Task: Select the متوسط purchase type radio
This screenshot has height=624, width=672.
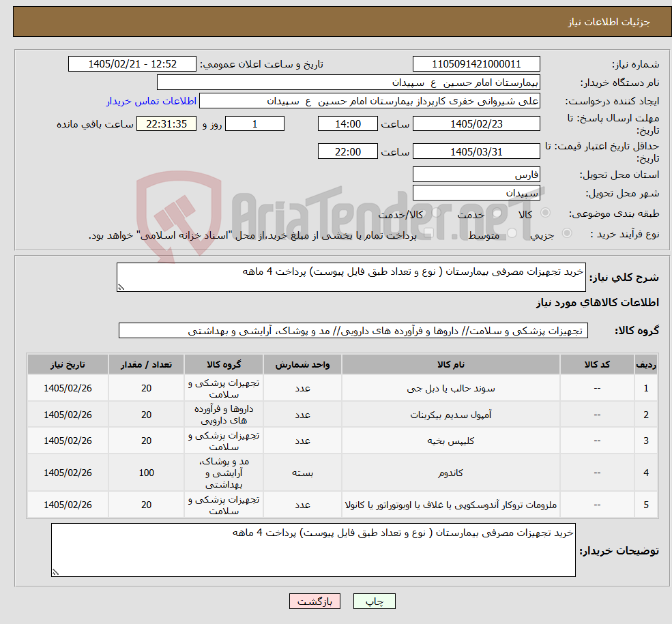Action: click(512, 233)
